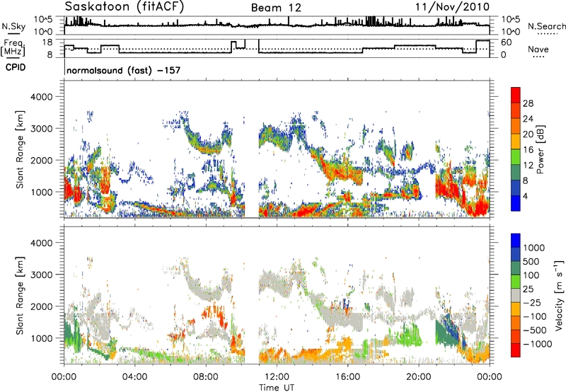Click the power panel 'Slant Range [km]' label
Image resolution: width=566 pixels, height=392 pixels.
[20, 149]
